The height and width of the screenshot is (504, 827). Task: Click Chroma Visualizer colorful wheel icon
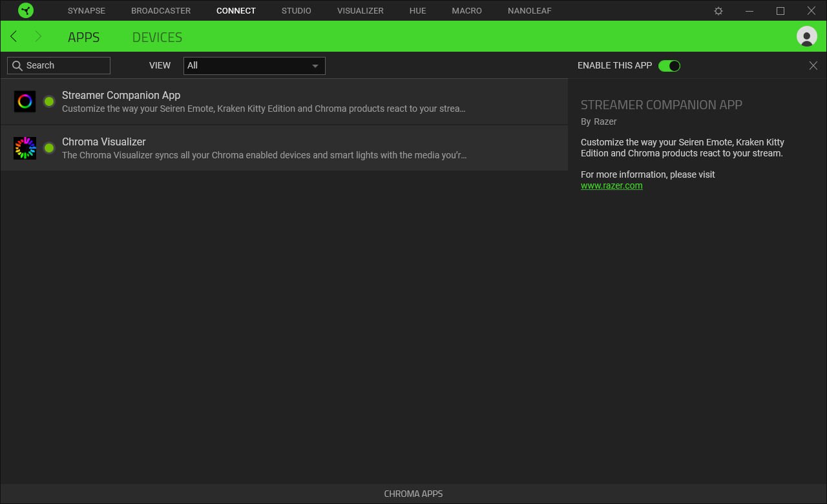click(x=25, y=148)
